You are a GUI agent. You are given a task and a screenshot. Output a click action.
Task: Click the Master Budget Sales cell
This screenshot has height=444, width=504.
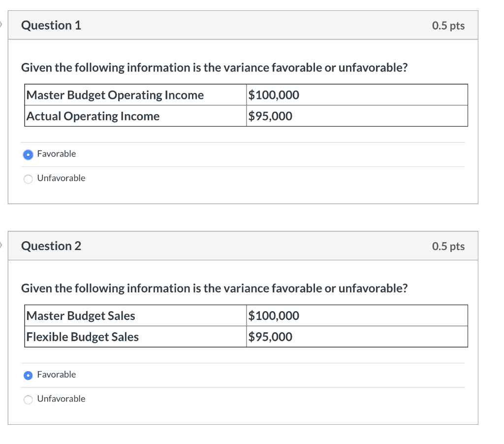(x=81, y=316)
